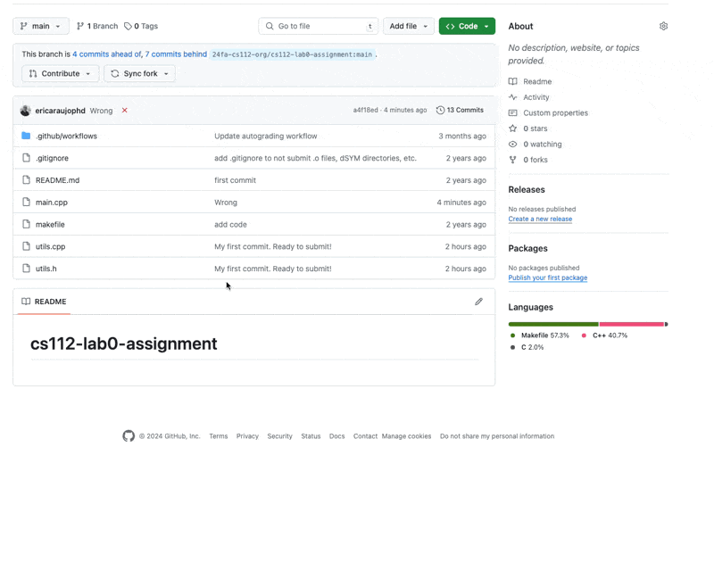
Task: Click ericaraujophd's avatar image
Action: [25, 111]
